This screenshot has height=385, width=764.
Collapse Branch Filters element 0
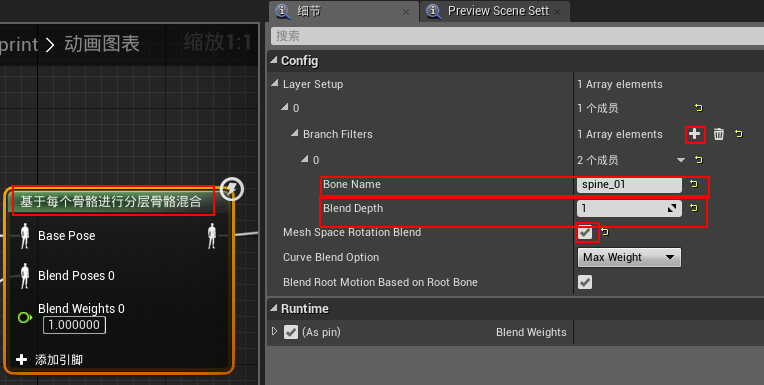point(305,159)
